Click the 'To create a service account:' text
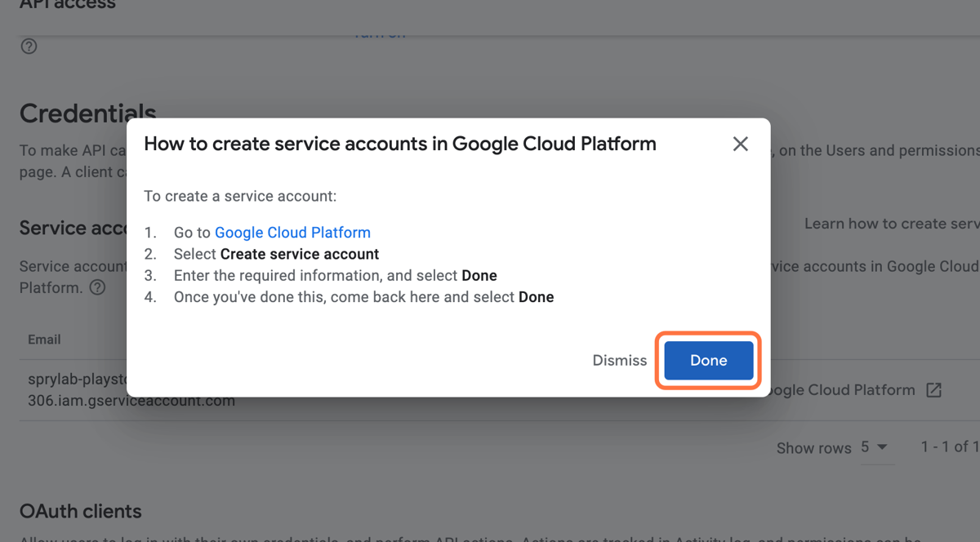 [x=240, y=196]
